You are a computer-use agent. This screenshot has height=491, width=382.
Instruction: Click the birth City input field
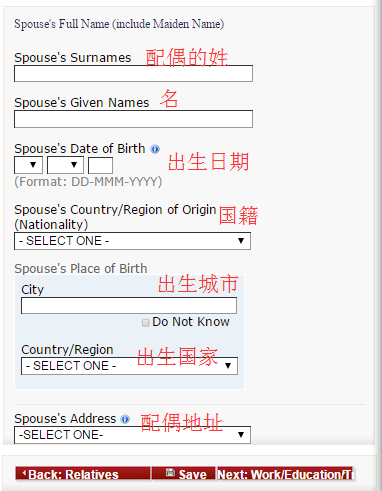pos(129,305)
